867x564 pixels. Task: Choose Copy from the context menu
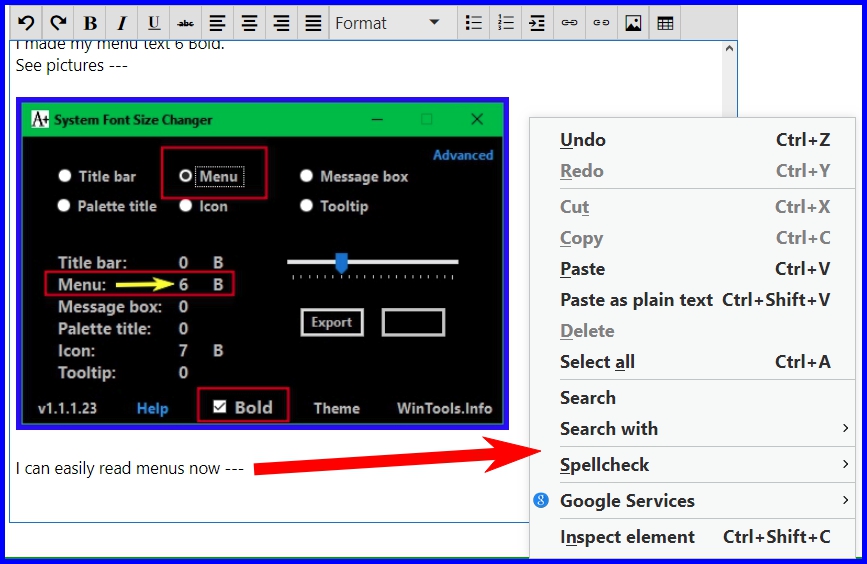692,238
